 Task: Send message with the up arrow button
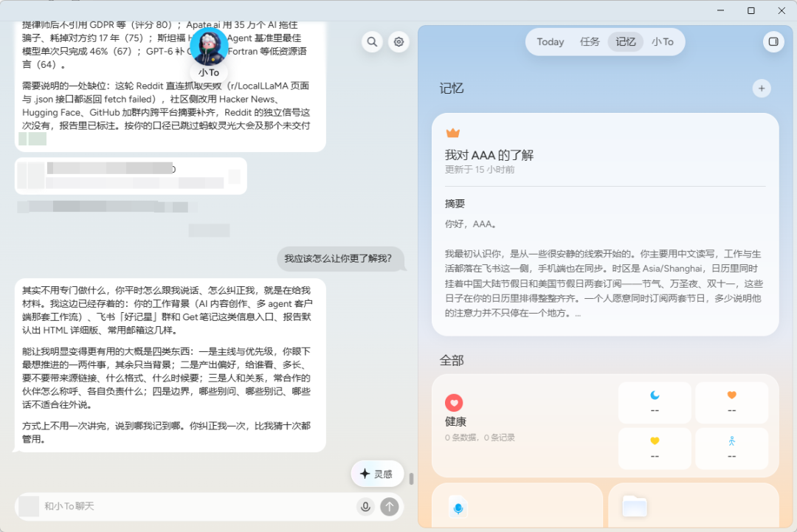[x=390, y=507]
